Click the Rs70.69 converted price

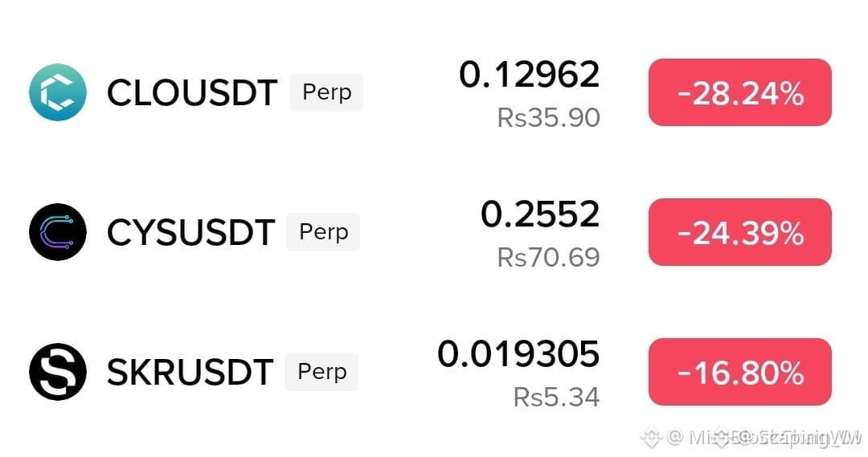[549, 257]
